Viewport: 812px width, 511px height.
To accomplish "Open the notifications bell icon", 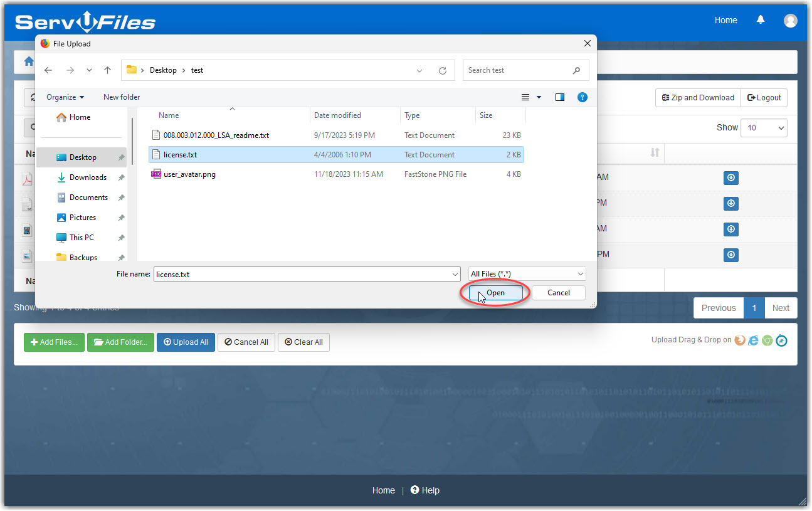I will [761, 20].
